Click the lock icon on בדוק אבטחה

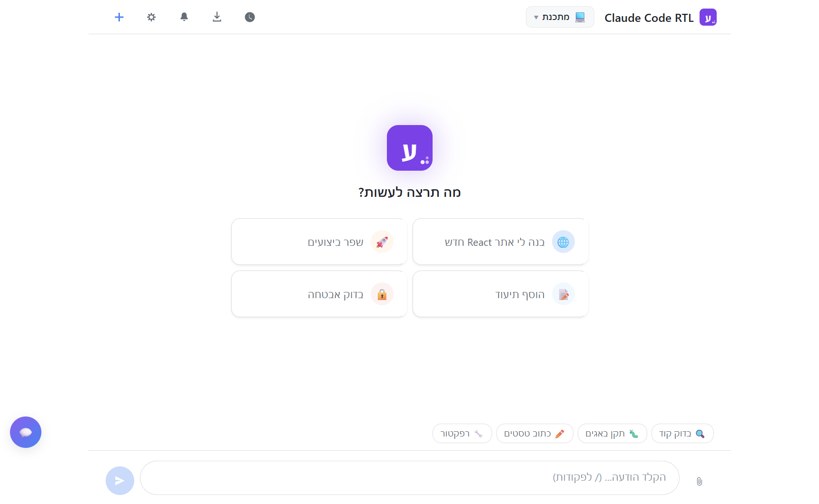[382, 294]
